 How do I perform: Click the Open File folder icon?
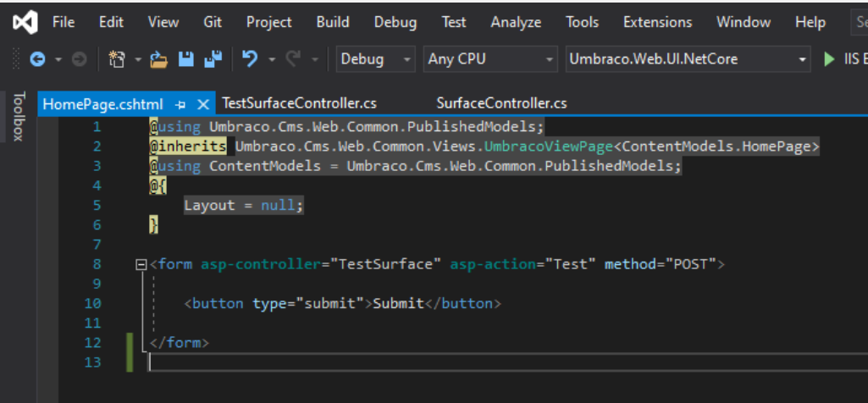159,59
